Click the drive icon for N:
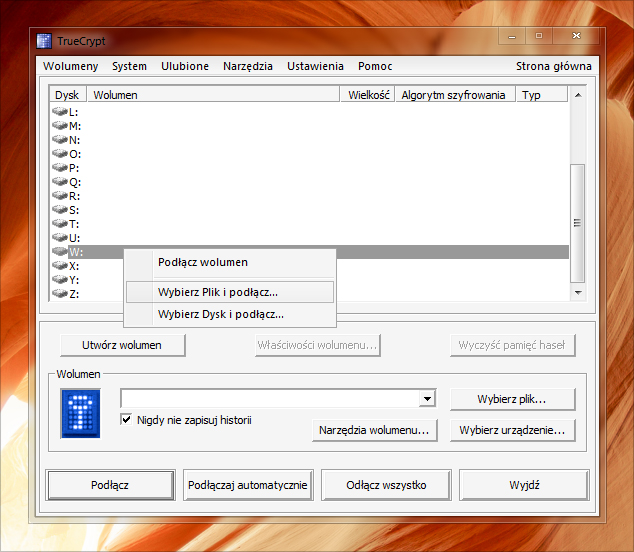This screenshot has width=634, height=552. pos(60,140)
